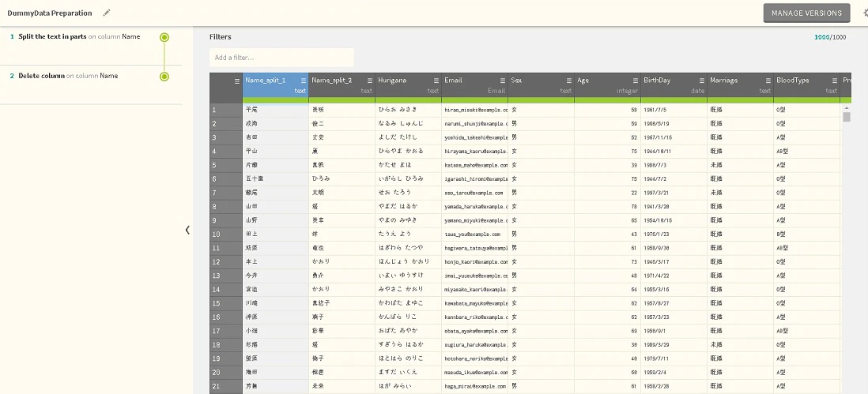Open the BirthDay column menu icon
Image resolution: width=868 pixels, height=394 pixels.
[x=702, y=80]
